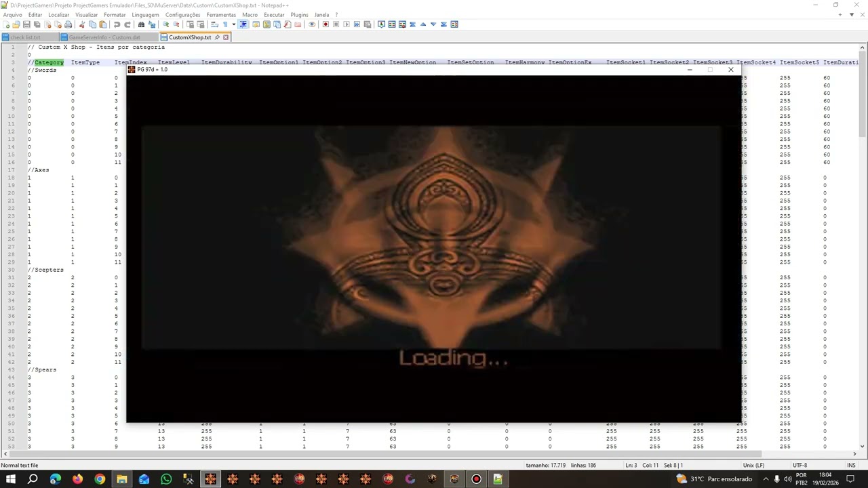868x488 pixels.
Task: Toggle file monitoring eye icon
Action: coord(312,24)
